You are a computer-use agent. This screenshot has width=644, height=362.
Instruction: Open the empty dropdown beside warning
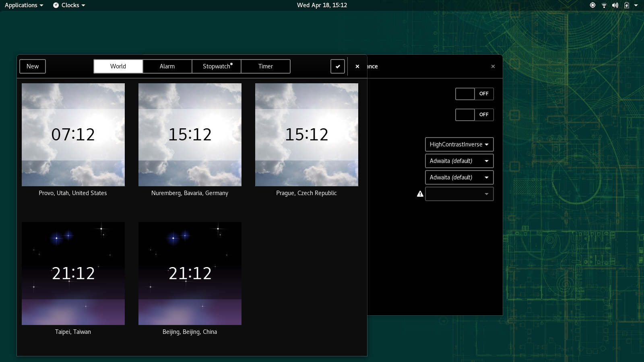point(459,194)
